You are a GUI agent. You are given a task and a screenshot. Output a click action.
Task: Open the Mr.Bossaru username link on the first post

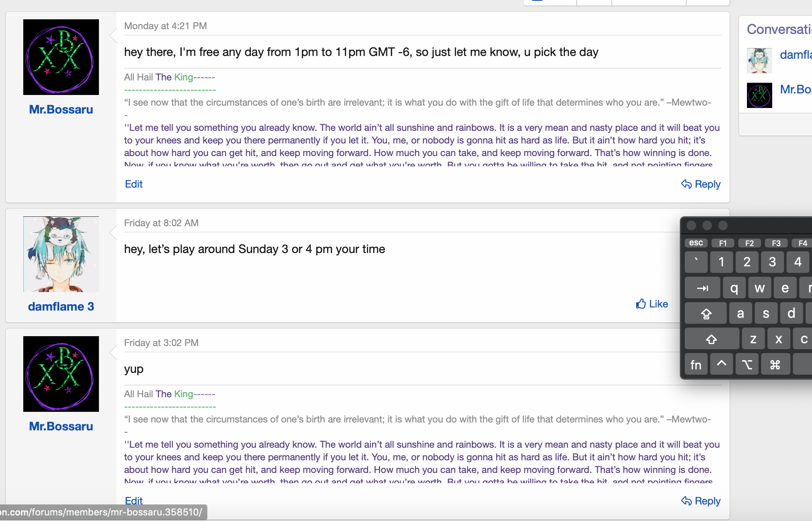point(61,109)
